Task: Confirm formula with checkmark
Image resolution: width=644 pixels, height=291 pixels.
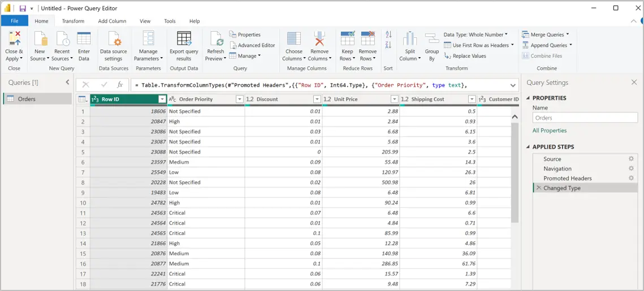Action: [x=104, y=85]
